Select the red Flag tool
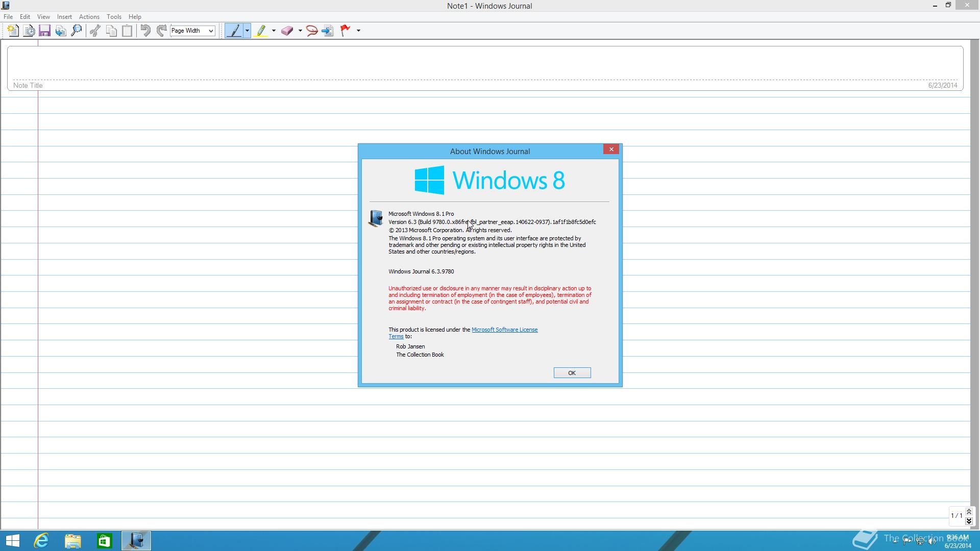 click(346, 31)
